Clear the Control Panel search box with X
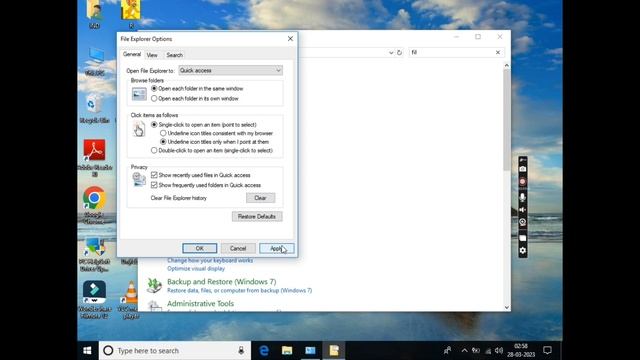 tap(498, 52)
